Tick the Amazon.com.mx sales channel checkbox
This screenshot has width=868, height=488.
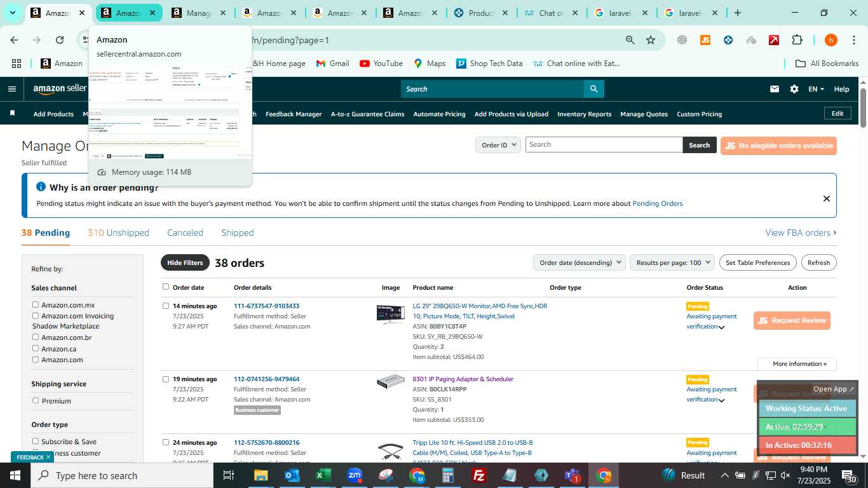[36, 305]
